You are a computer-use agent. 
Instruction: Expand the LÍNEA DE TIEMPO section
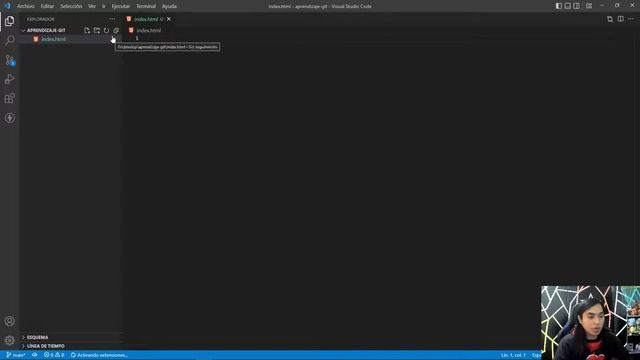coord(45,346)
